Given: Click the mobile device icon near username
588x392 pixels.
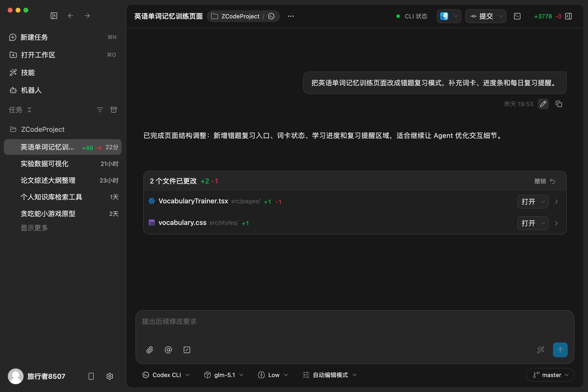Looking at the screenshot, I should pyautogui.click(x=91, y=376).
